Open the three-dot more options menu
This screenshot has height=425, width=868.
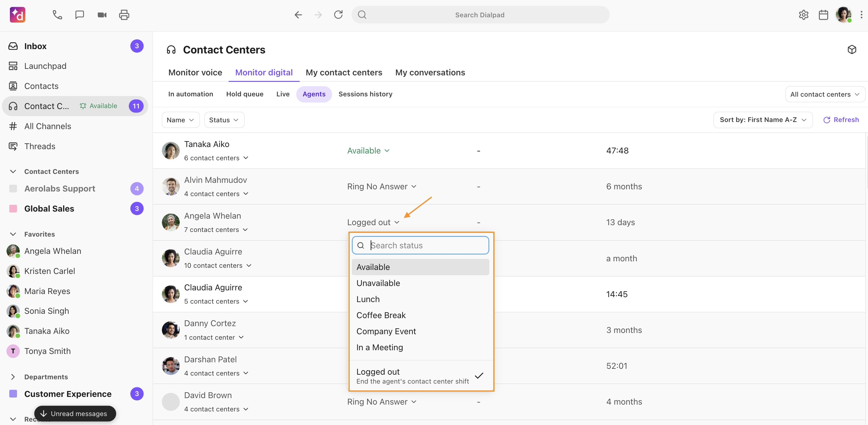(861, 15)
